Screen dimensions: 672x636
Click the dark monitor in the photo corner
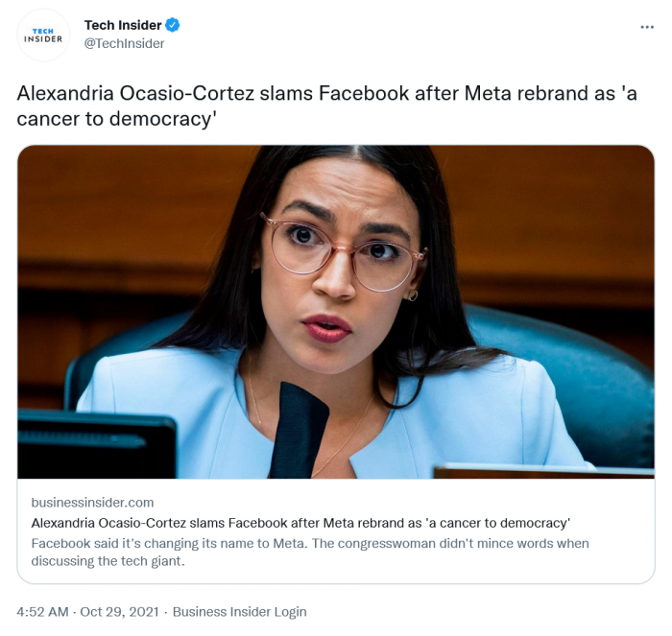pos(96,444)
